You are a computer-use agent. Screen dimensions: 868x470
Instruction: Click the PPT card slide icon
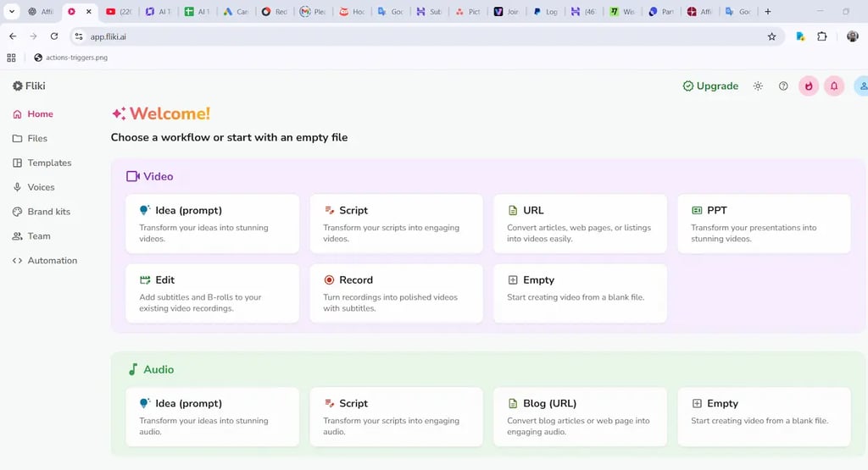[697, 210]
